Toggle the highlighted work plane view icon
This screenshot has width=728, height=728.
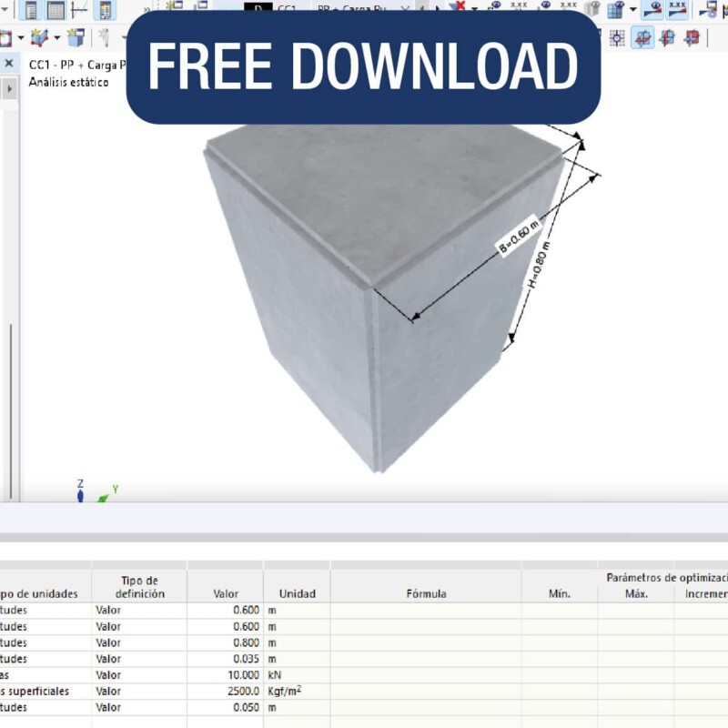pyautogui.click(x=642, y=38)
